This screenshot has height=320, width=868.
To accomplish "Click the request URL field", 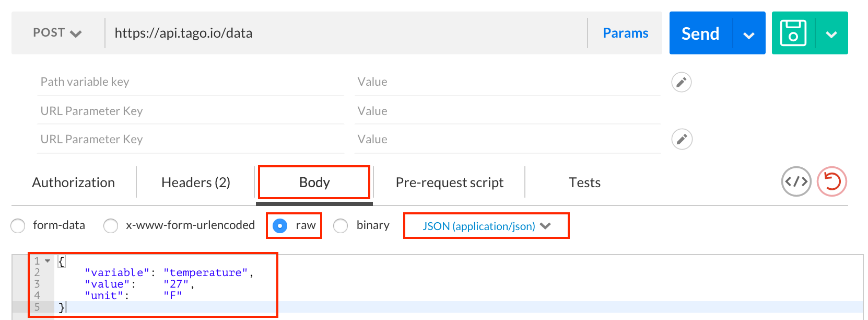I will [x=346, y=33].
